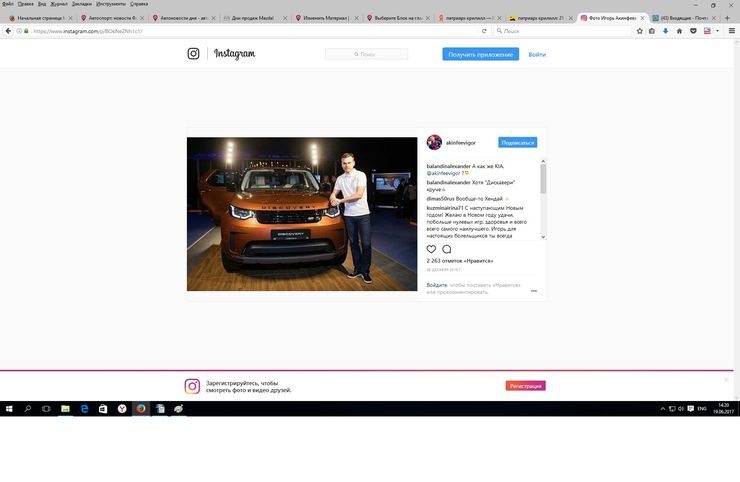Image resolution: width=740 pixels, height=482 pixels.
Task: Click the red 'Регистрация' button in bottom banner
Action: click(x=525, y=386)
